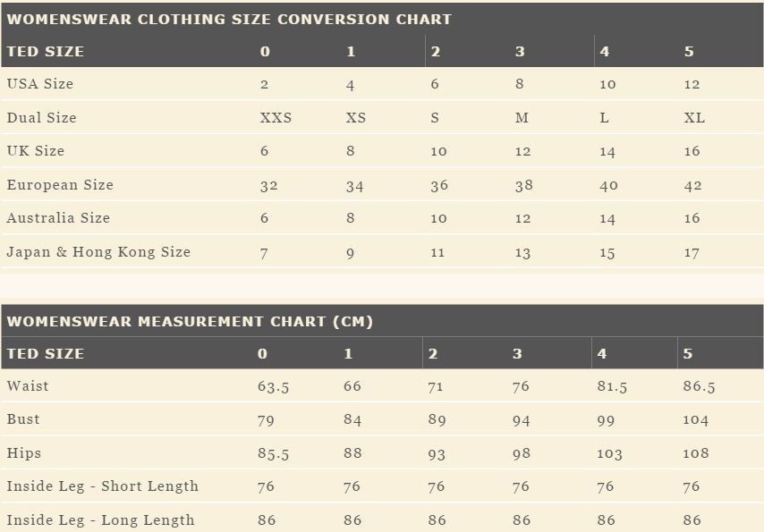Click the Japan & Hong Kong Size label
764x532 pixels.
98,252
